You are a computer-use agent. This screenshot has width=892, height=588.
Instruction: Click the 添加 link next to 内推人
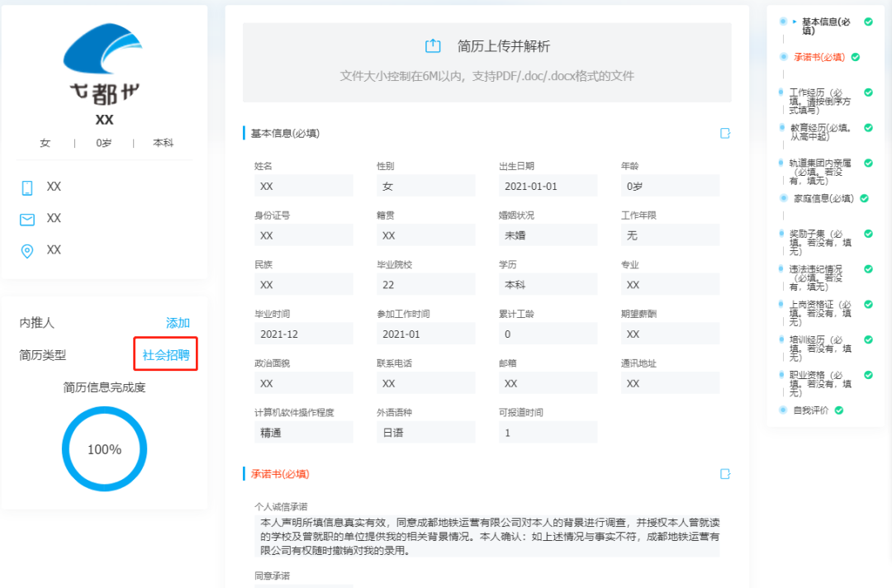click(178, 323)
